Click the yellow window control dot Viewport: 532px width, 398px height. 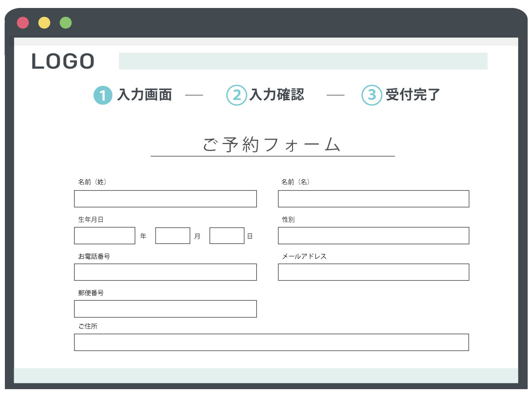[x=44, y=23]
